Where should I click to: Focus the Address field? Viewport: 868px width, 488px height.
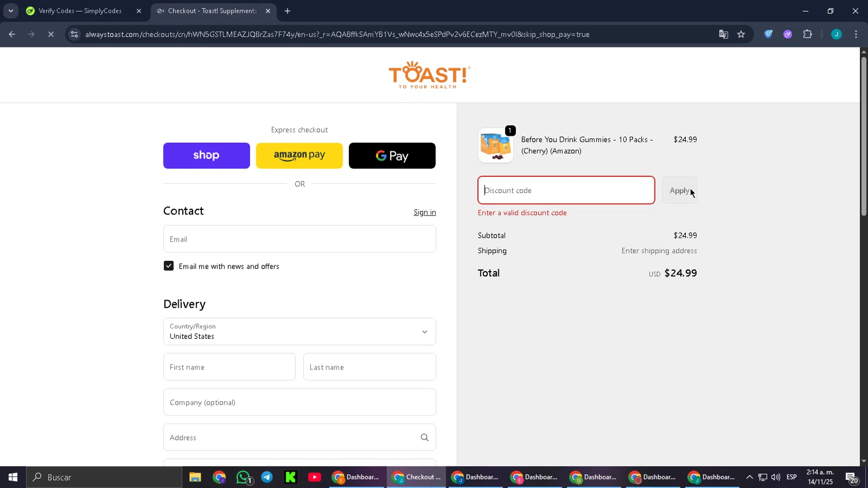click(x=300, y=438)
